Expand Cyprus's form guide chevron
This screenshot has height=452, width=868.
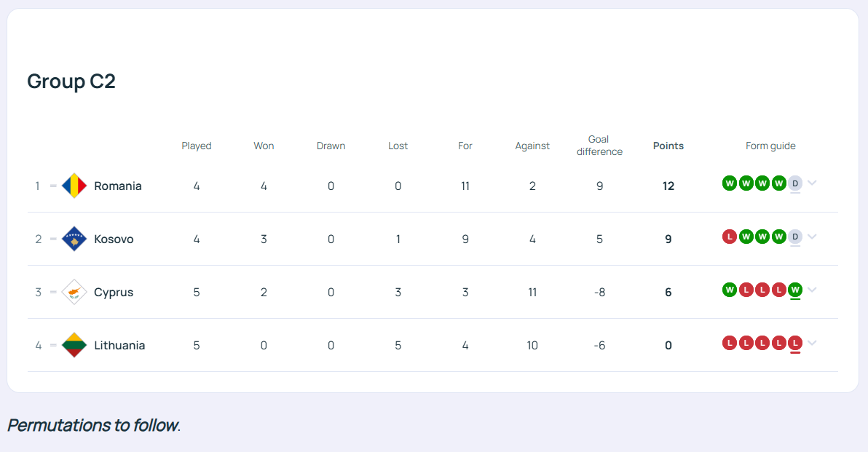click(812, 290)
